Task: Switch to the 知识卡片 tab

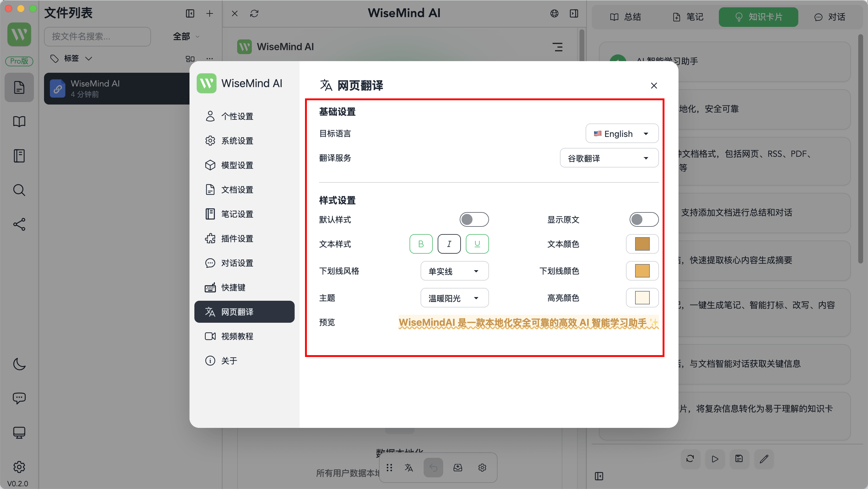Action: point(759,17)
